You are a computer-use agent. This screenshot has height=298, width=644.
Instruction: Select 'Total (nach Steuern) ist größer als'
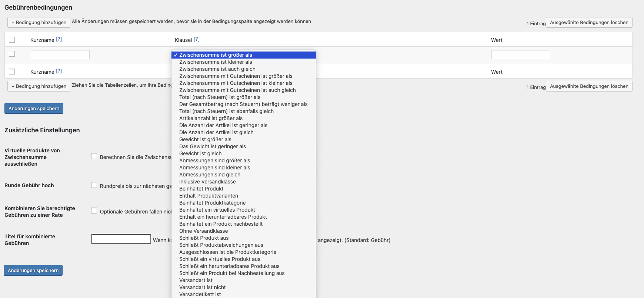(244, 97)
